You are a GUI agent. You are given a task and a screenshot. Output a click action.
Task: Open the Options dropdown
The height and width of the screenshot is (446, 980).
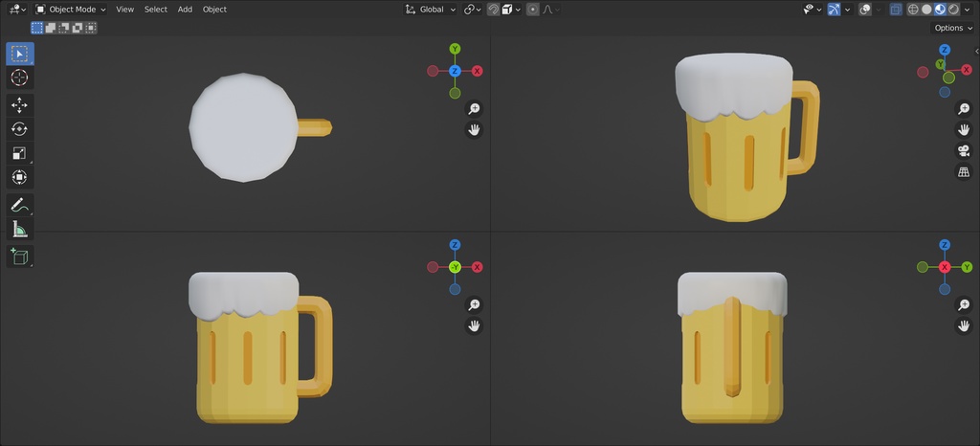(x=954, y=28)
